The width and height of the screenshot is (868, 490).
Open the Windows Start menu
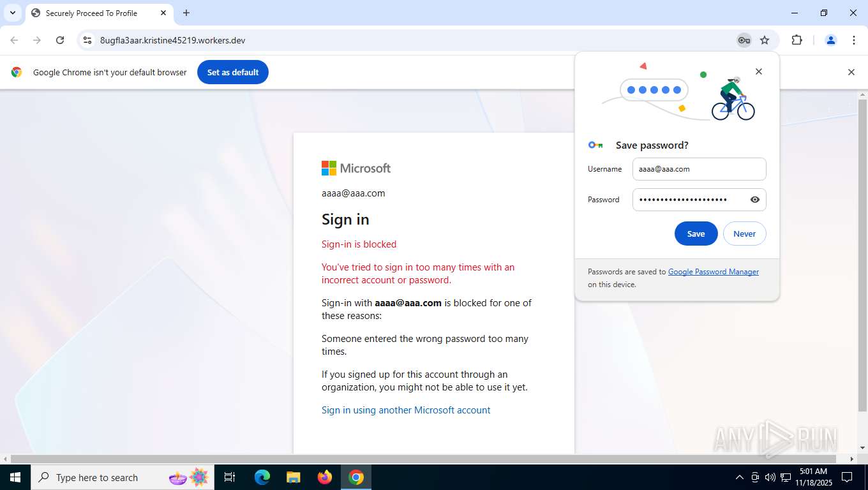[x=15, y=477]
